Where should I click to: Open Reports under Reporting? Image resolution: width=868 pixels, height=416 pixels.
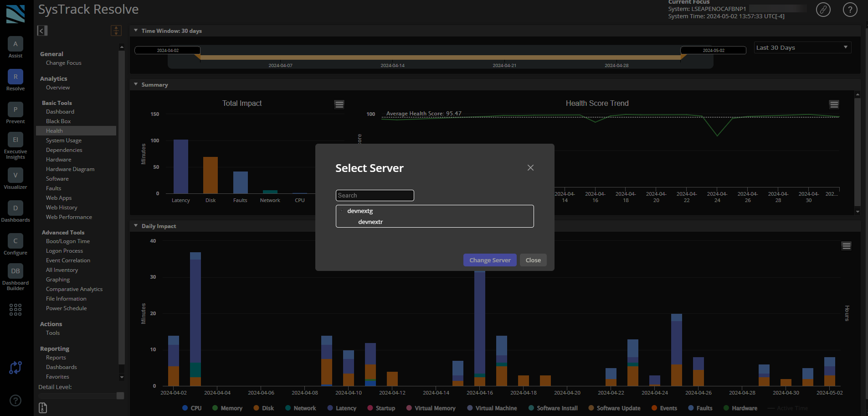56,358
